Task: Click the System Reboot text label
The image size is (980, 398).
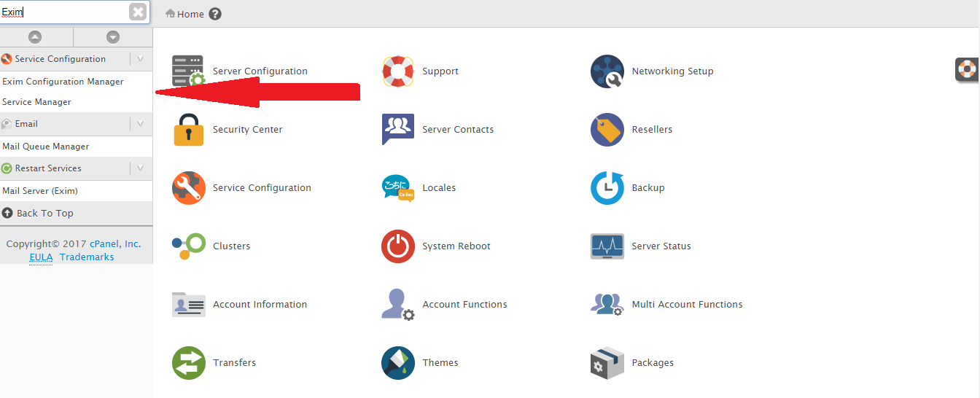Action: [x=456, y=246]
